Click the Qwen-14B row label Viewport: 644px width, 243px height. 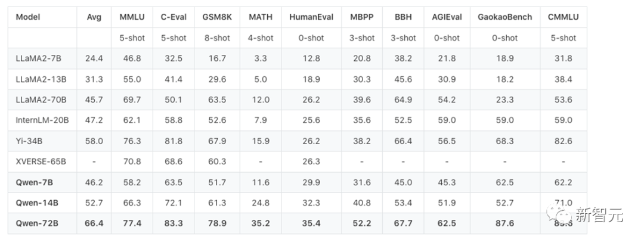(36, 202)
